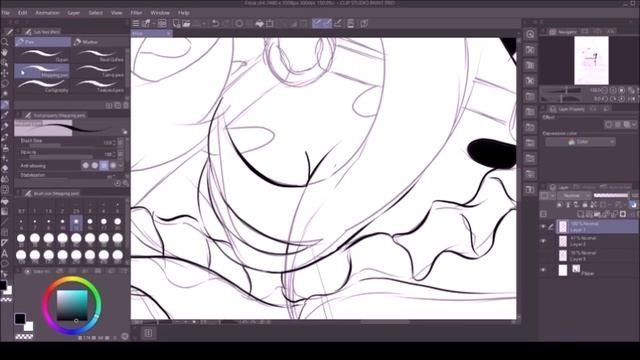
Task: Click the Fill bucket icon in command bar
Action: pyautogui.click(x=259, y=24)
